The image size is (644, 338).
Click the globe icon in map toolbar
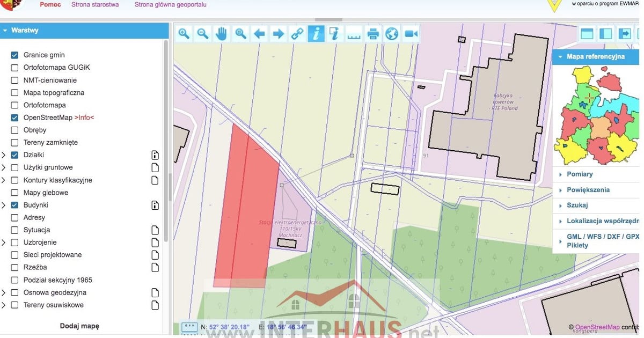coord(392,34)
